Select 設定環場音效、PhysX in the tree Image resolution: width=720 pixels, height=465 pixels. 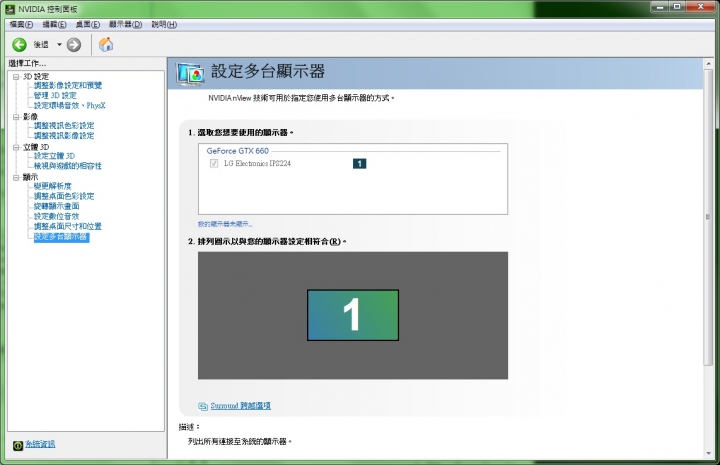[x=70, y=106]
